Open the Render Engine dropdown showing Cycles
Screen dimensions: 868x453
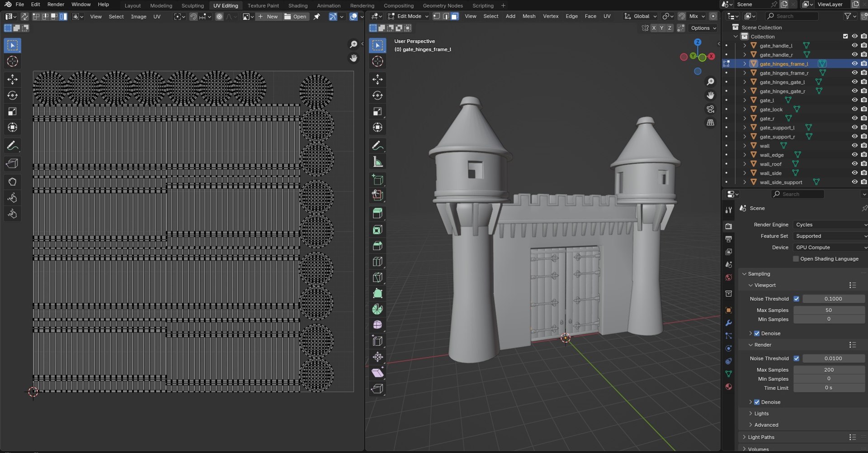click(x=830, y=224)
